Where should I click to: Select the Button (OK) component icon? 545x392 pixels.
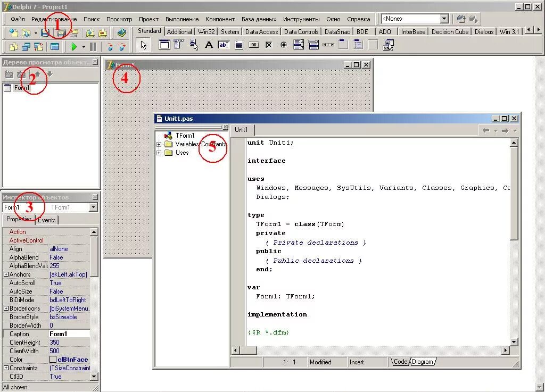coord(254,45)
